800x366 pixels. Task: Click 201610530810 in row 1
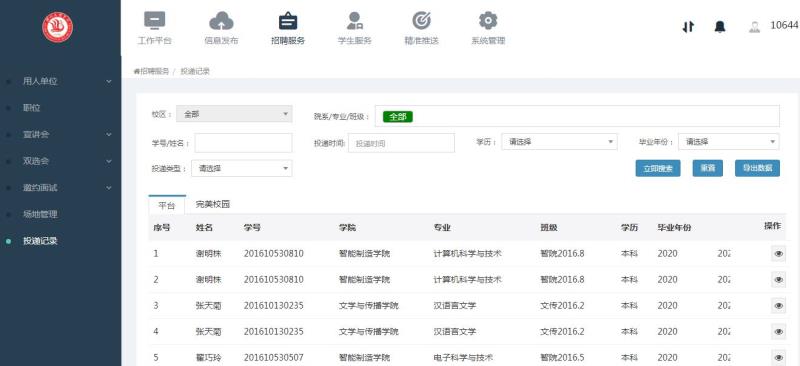[273, 254]
